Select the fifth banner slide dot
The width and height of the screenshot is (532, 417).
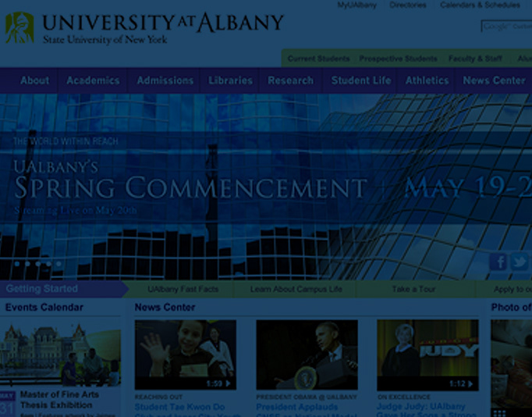pyautogui.click(x=59, y=263)
